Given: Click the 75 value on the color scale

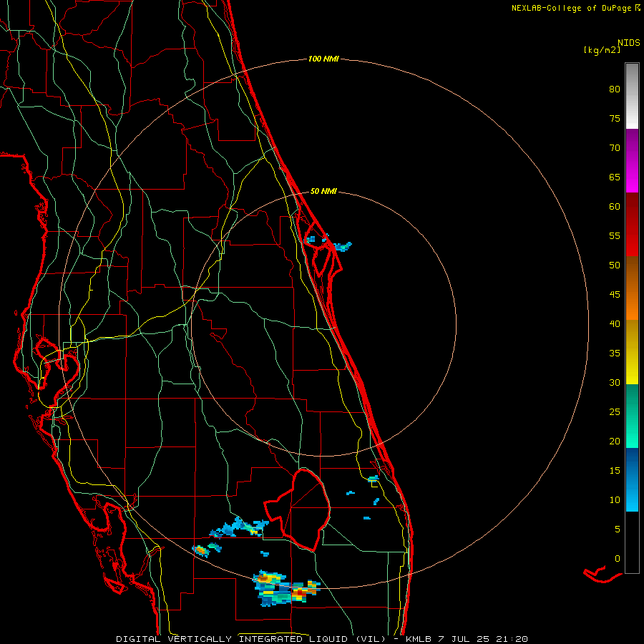Looking at the screenshot, I should [615, 119].
